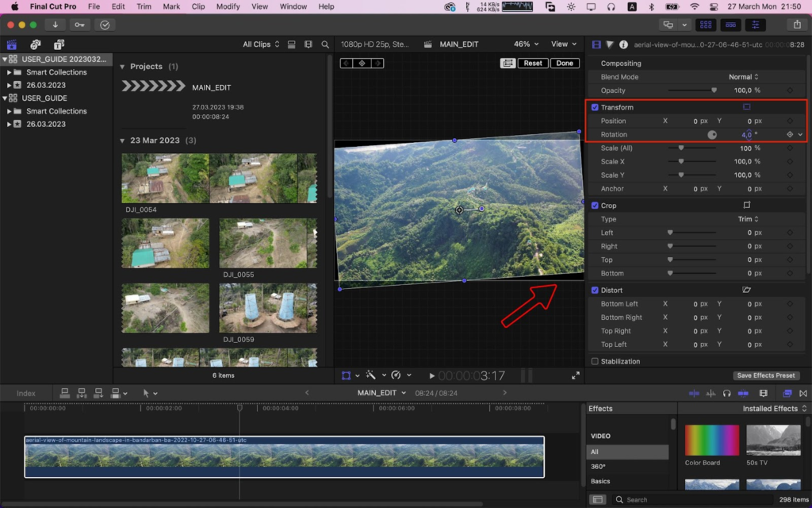
Task: Open the Background Tasks checkmark icon
Action: pyautogui.click(x=105, y=25)
